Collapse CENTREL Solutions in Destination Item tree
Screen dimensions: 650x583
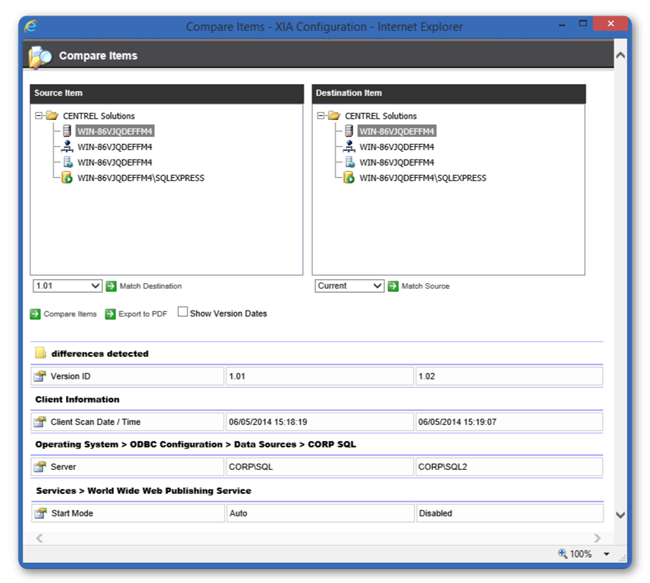click(320, 115)
